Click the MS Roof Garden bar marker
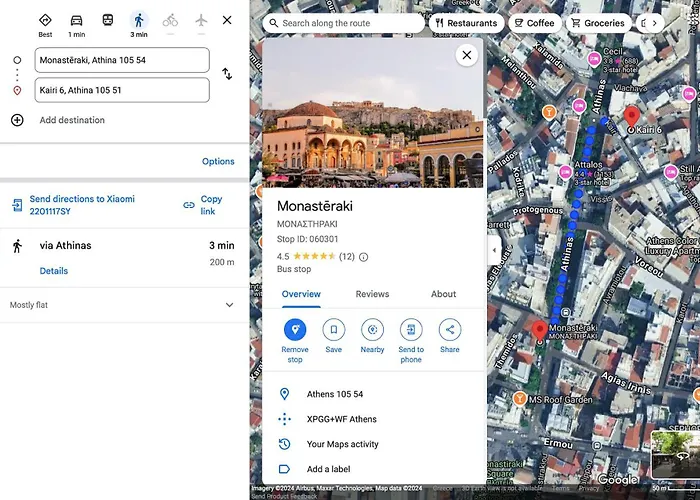Image resolution: width=700 pixels, height=500 pixels. pos(519,398)
